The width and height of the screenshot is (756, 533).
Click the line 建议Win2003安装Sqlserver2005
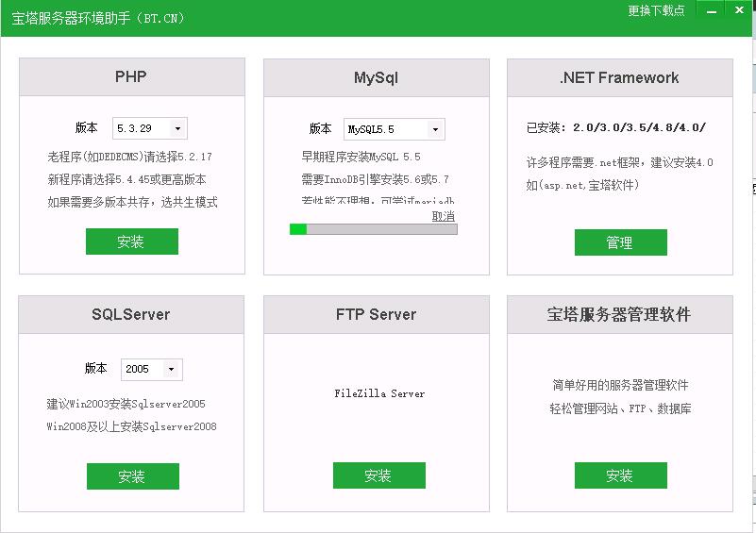[x=126, y=404]
